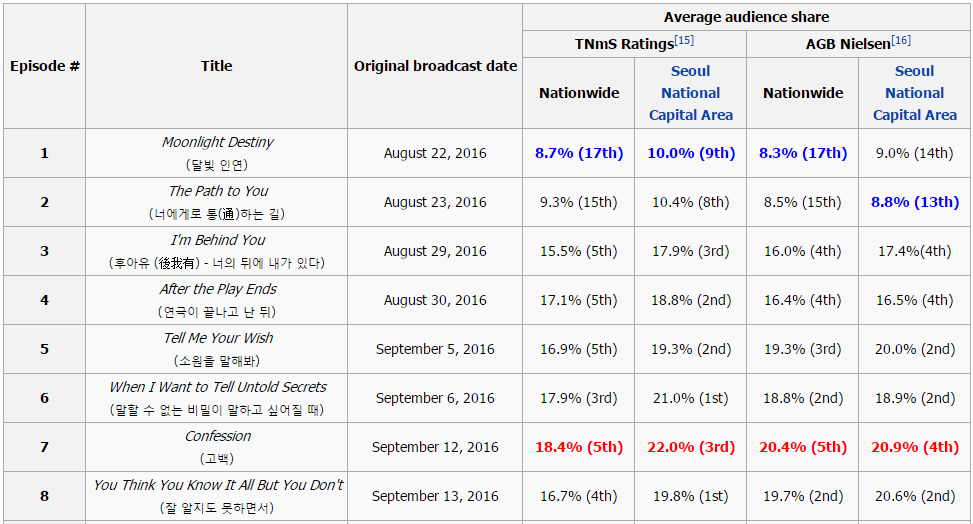Image resolution: width=973 pixels, height=524 pixels.
Task: Click the 8.8% (13th) blue rating cell
Action: 915,202
